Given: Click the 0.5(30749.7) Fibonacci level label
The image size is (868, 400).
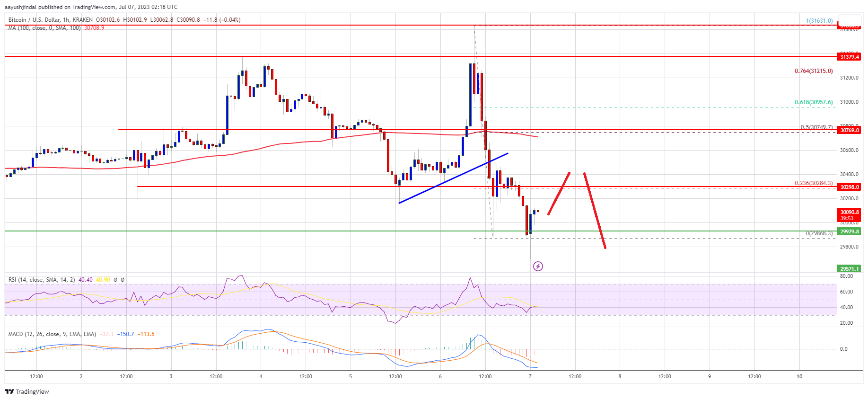Looking at the screenshot, I should (816, 127).
